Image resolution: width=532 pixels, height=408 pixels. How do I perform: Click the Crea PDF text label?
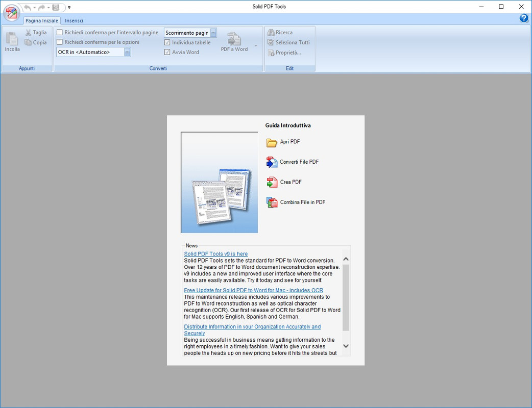pyautogui.click(x=291, y=182)
